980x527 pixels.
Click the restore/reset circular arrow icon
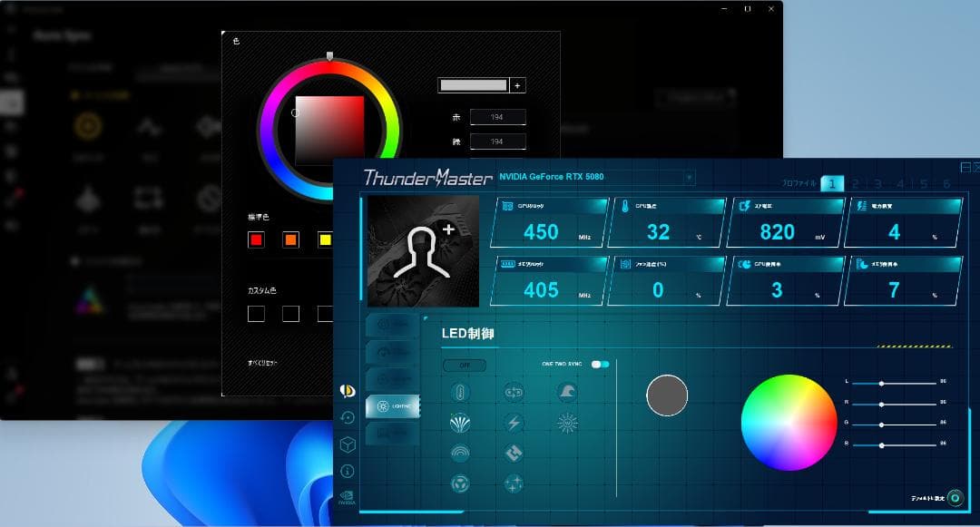(348, 417)
